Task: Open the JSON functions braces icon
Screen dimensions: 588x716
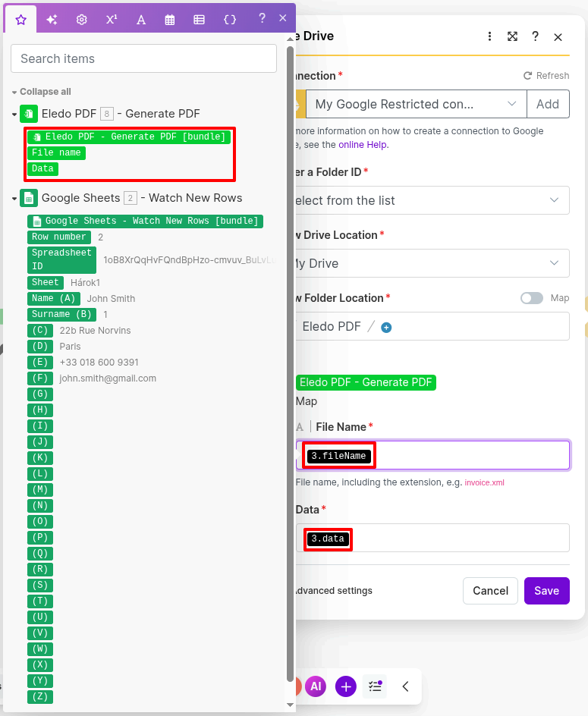Action: pyautogui.click(x=229, y=19)
